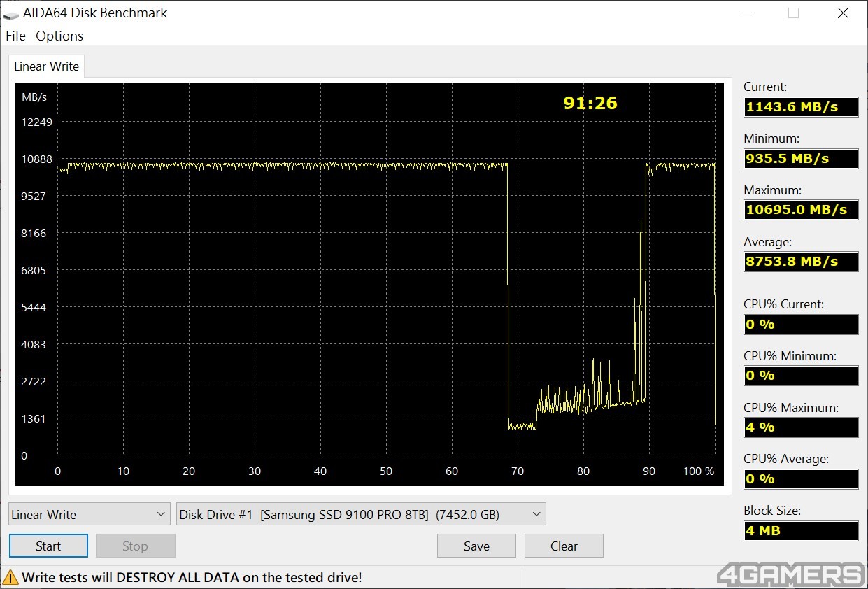Screen dimensions: 868x589
Task: Save the benchmark results
Action: [x=476, y=546]
